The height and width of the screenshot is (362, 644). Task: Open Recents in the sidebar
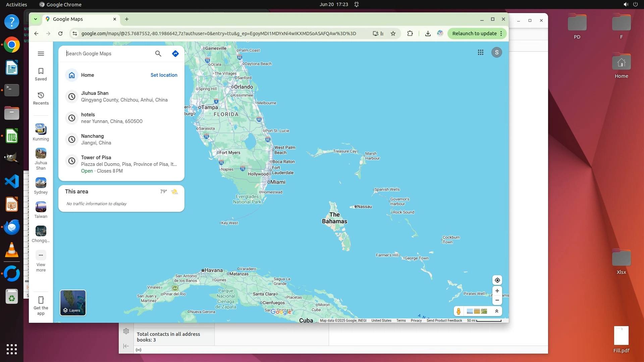(x=41, y=98)
